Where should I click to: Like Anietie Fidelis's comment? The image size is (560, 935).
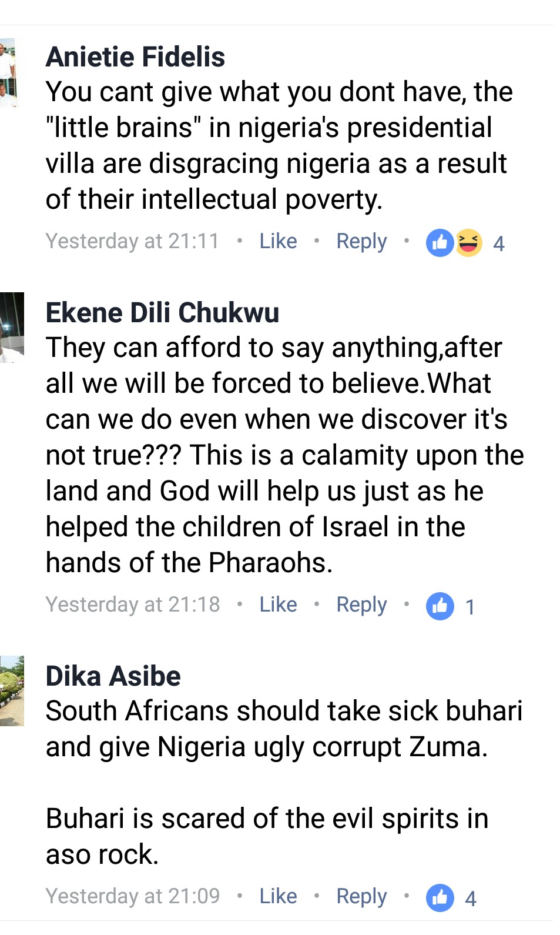(278, 241)
